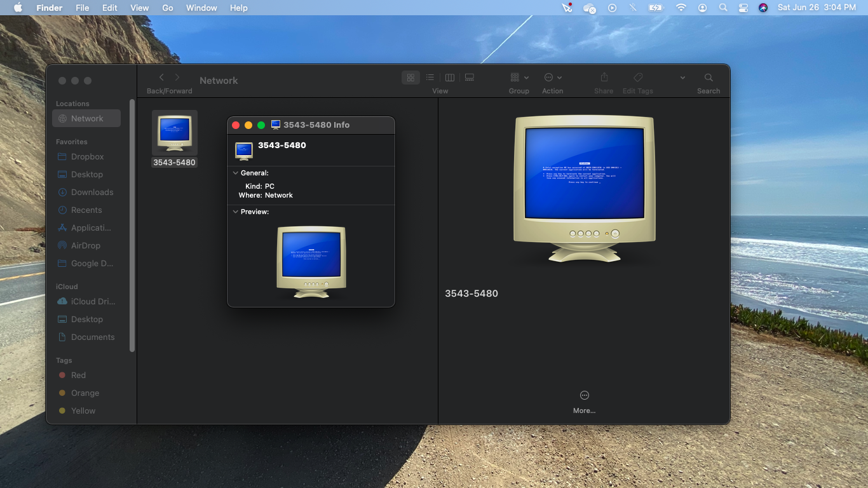Click the Bluetooth status icon

coord(633,8)
